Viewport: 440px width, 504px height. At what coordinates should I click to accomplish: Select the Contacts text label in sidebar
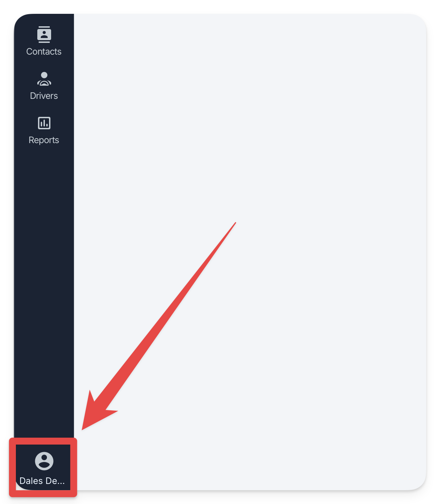pyautogui.click(x=44, y=52)
